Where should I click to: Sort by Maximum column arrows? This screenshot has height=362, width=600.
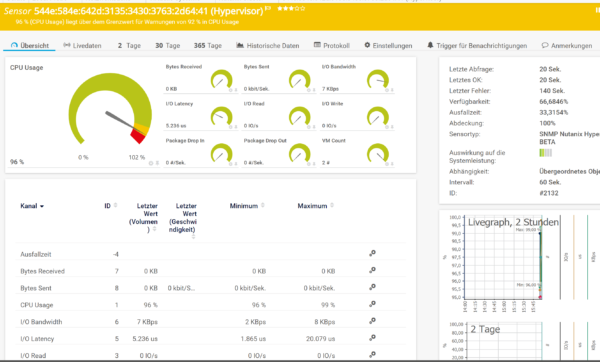(332, 205)
